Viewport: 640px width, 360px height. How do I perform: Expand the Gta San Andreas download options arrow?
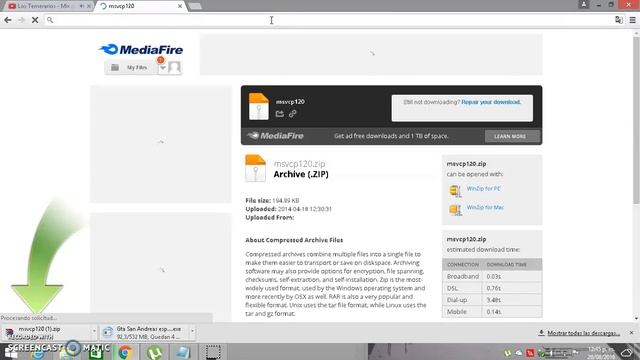coord(192,332)
